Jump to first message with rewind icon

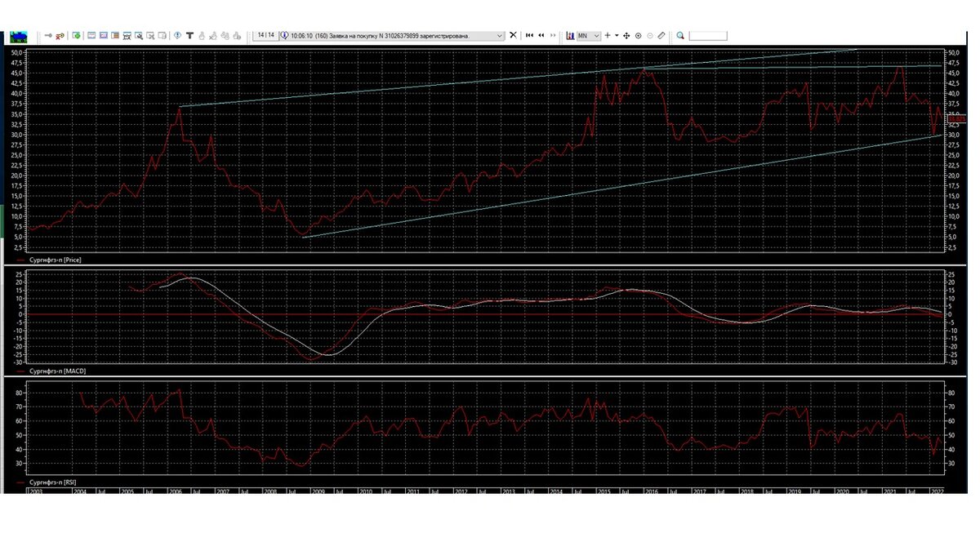click(x=529, y=35)
